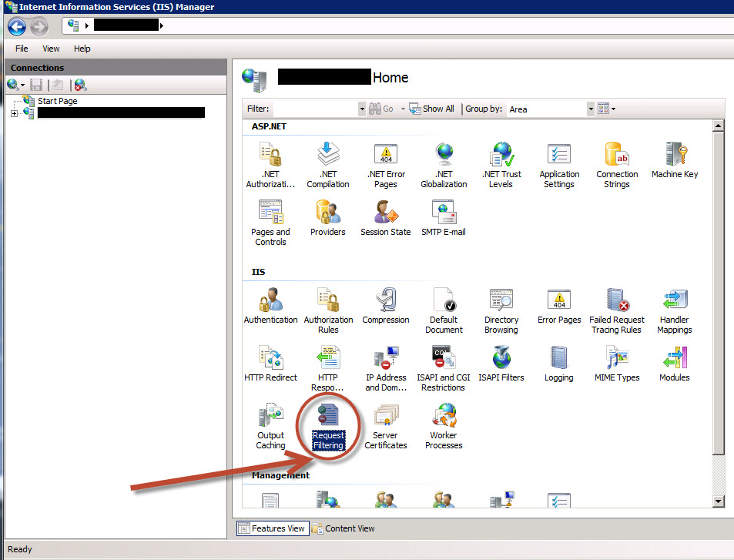Open Failed Request Tracing Rules
734x560 pixels.
click(617, 311)
